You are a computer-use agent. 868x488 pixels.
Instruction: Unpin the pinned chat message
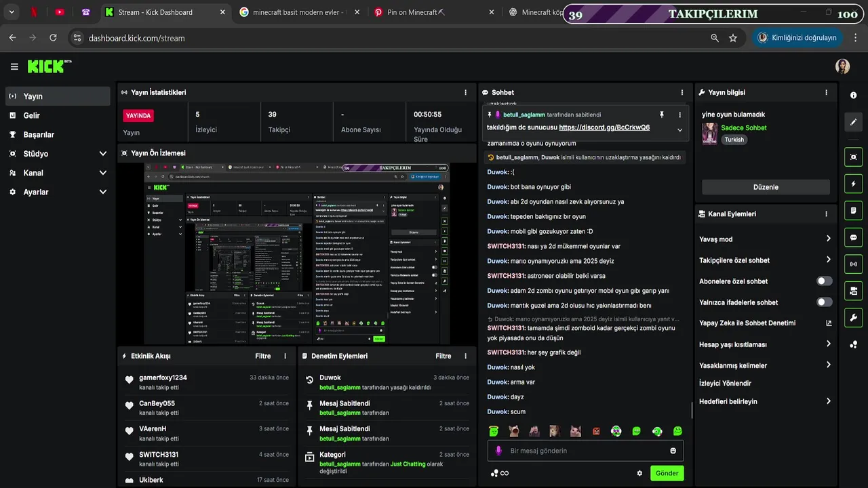tap(662, 115)
